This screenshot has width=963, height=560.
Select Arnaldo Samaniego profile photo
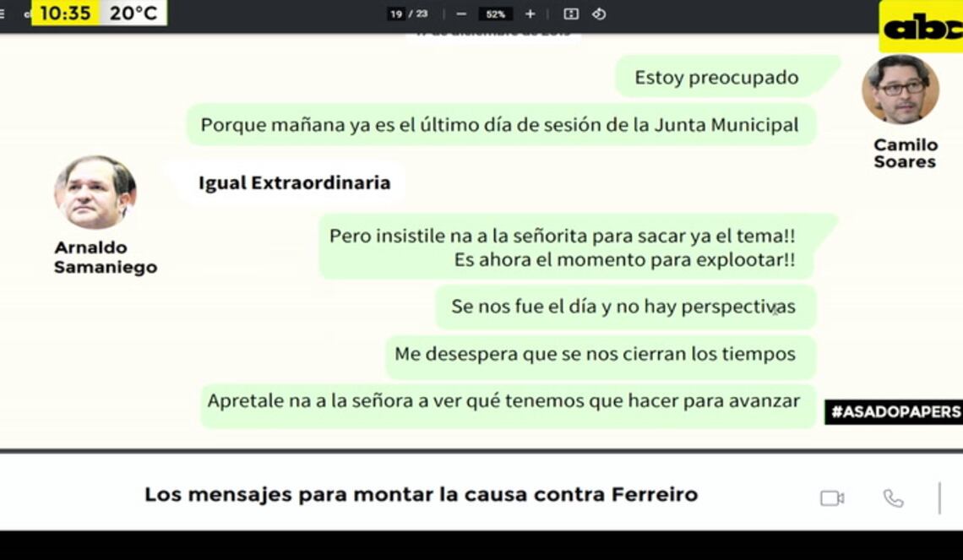(x=95, y=192)
